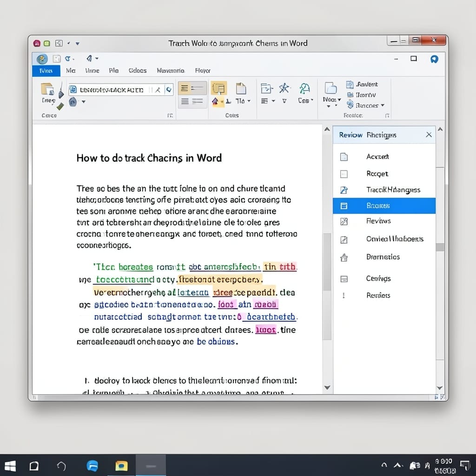Open the 'Cerce' group dialog launcher

(170, 116)
